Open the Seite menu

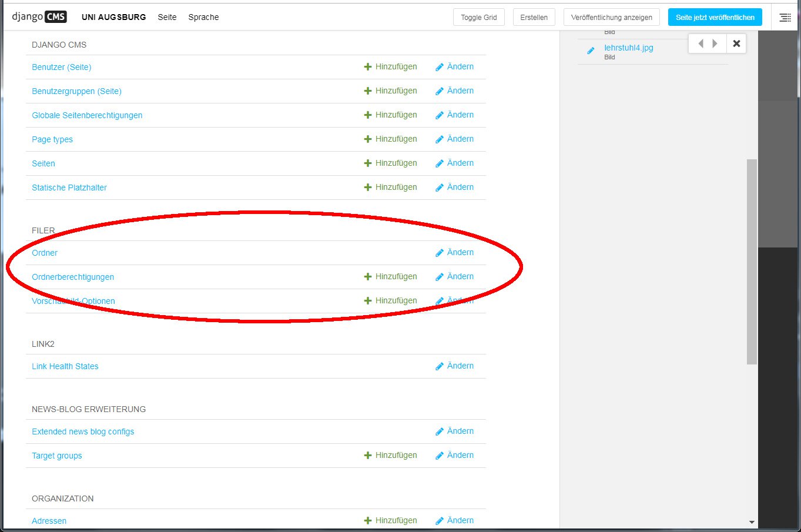coord(167,17)
